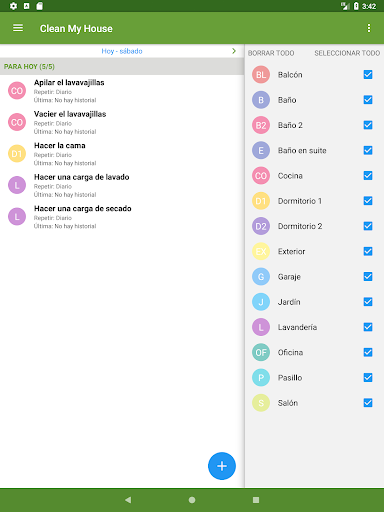
Task: Open the Apilar el lavavajillas task
Action: 122,91
